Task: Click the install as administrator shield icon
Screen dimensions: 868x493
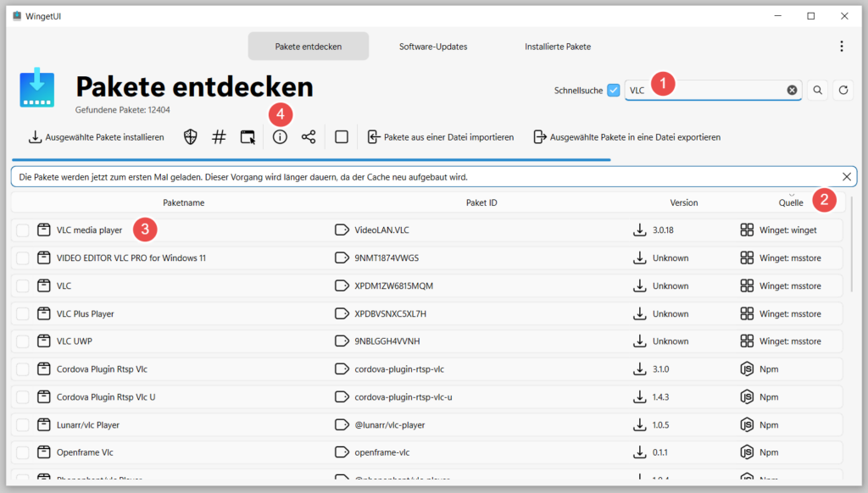Action: pyautogui.click(x=191, y=136)
